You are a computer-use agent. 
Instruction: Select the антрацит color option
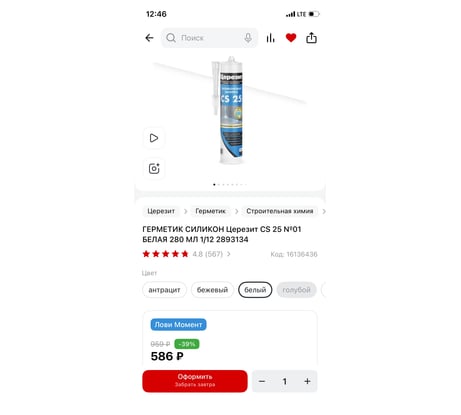(164, 290)
